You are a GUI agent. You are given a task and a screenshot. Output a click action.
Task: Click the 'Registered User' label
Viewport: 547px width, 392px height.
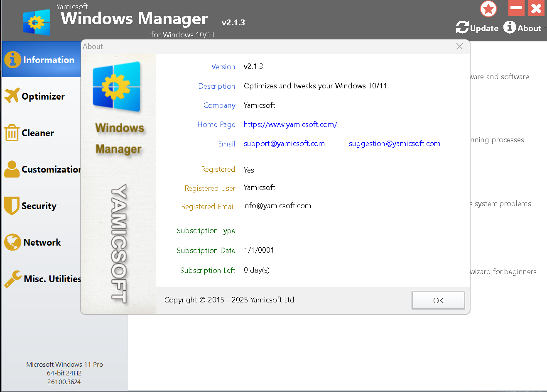tap(210, 188)
